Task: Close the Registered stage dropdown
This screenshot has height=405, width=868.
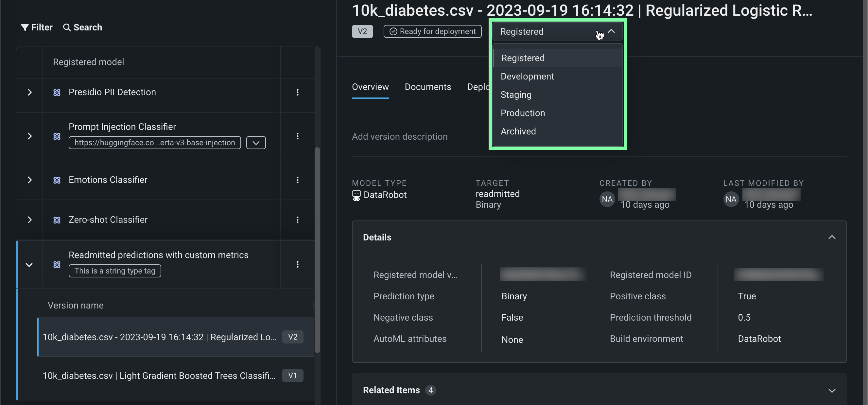Action: 611,31
